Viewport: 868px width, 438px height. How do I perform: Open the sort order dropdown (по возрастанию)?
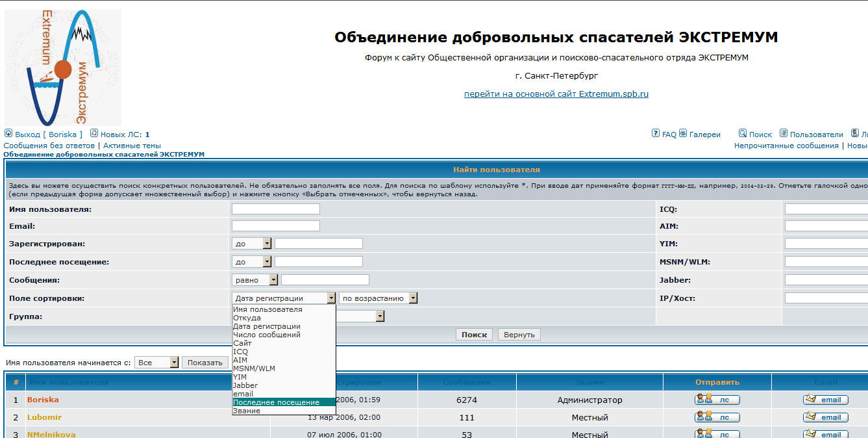tap(378, 298)
